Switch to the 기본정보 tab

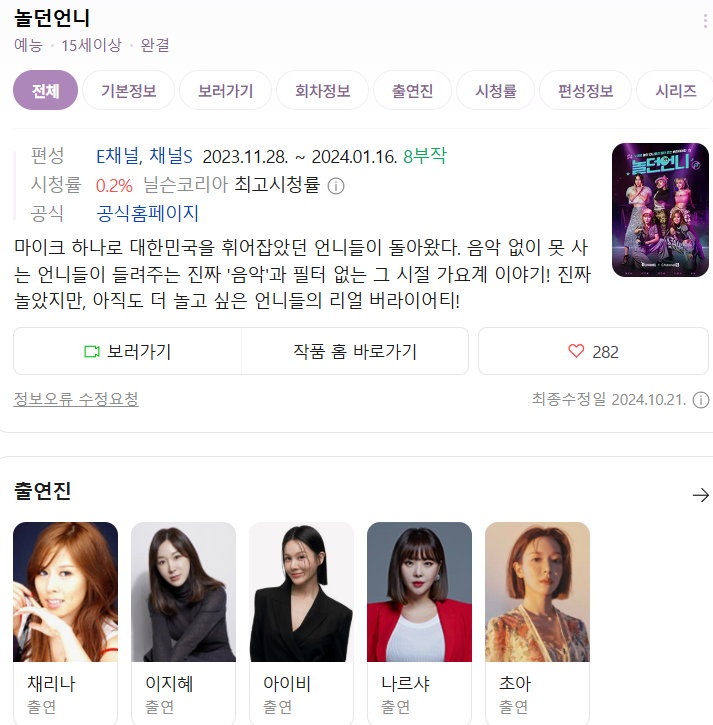[x=129, y=90]
